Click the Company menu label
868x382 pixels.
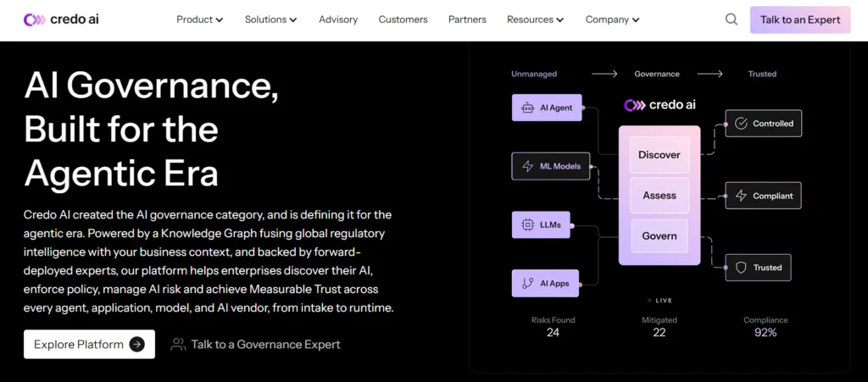tap(607, 19)
